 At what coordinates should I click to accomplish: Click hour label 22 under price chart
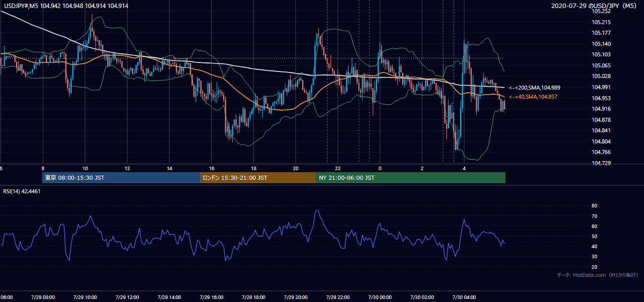click(x=338, y=168)
